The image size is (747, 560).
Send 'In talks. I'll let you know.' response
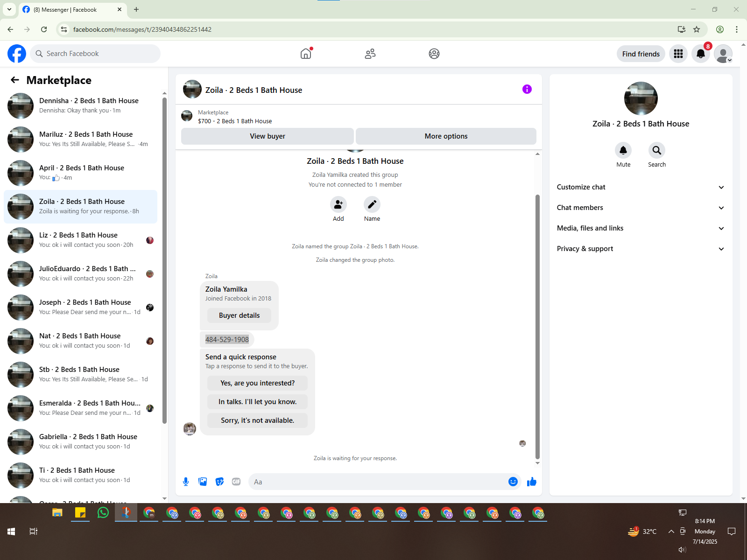(x=257, y=402)
